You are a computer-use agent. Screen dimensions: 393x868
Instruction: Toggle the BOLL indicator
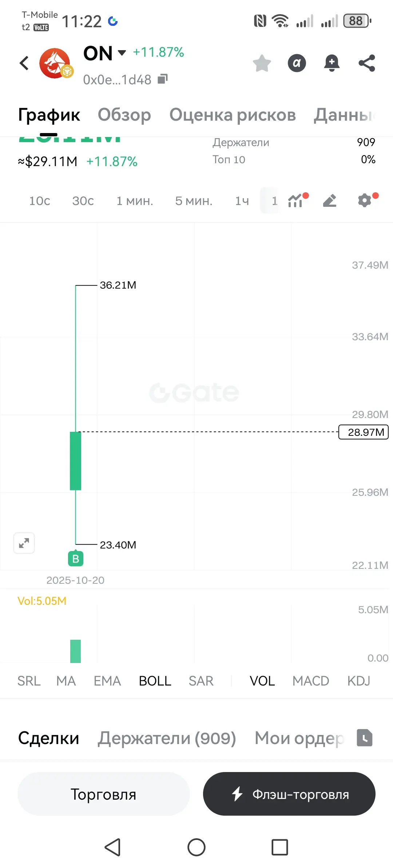155,681
